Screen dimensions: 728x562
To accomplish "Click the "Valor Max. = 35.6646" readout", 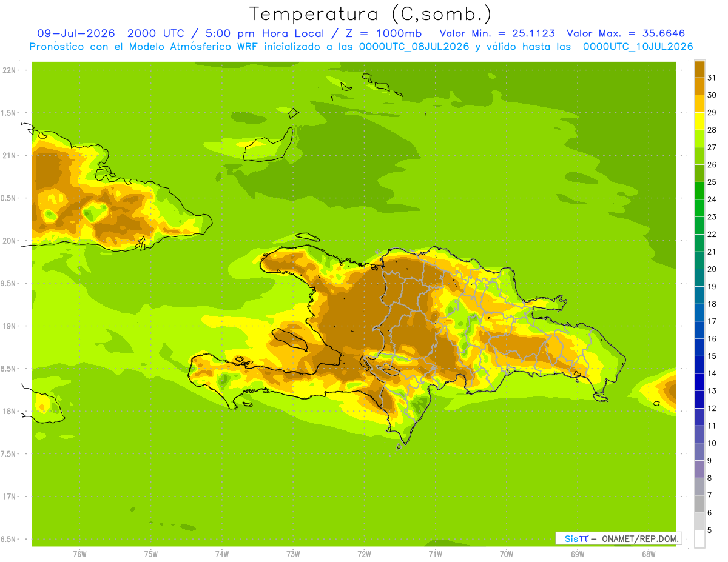I will tap(626, 33).
